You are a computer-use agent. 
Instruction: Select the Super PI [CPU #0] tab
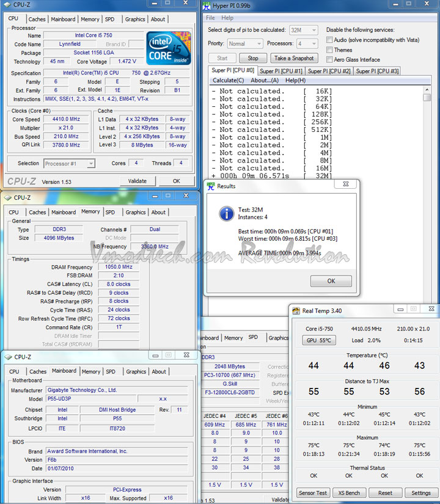tap(233, 70)
